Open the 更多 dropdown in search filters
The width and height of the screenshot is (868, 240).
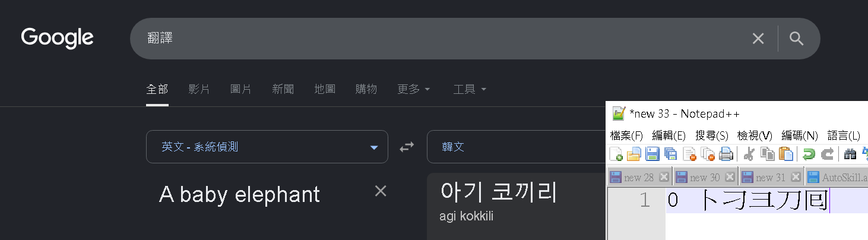tap(413, 89)
